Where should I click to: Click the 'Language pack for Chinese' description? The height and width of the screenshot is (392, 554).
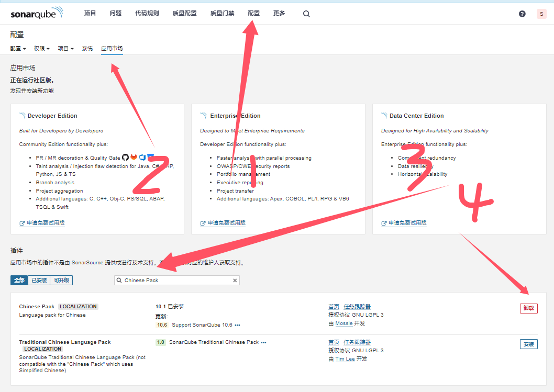[x=52, y=315]
